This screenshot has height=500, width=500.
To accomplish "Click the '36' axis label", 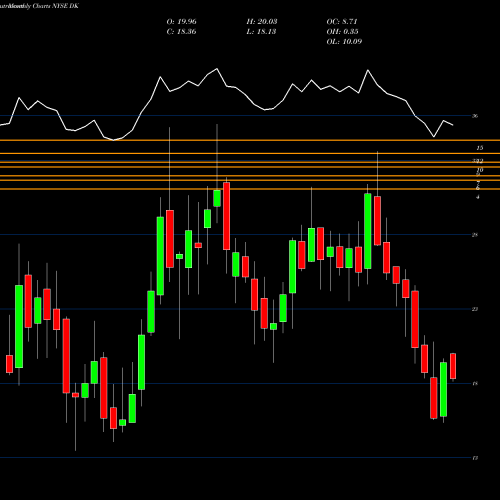I will [475, 116].
